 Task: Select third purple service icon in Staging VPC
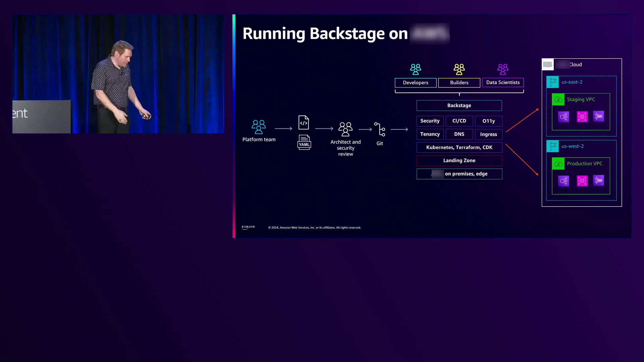(x=598, y=116)
